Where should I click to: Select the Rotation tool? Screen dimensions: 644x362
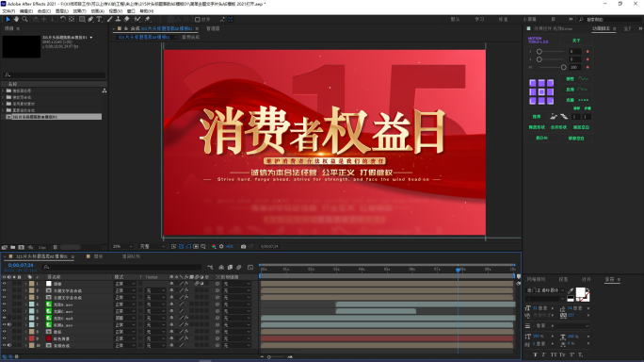pyautogui.click(x=63, y=20)
